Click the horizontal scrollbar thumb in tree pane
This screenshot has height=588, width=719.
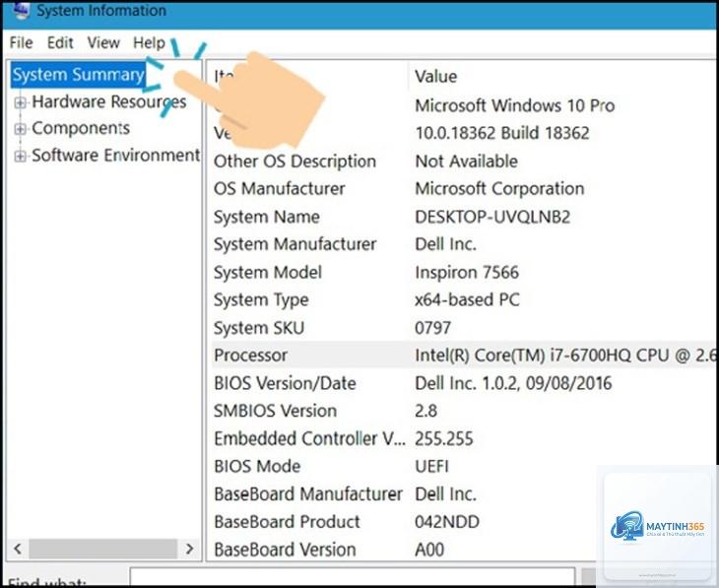pos(103,549)
